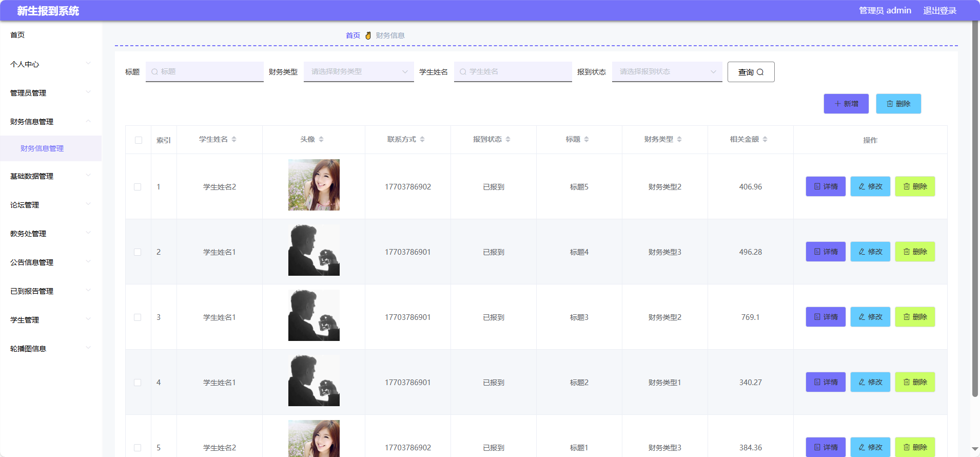This screenshot has width=980, height=457.
Task: Edit the row with 标题4 via 修改
Action: pyautogui.click(x=870, y=252)
